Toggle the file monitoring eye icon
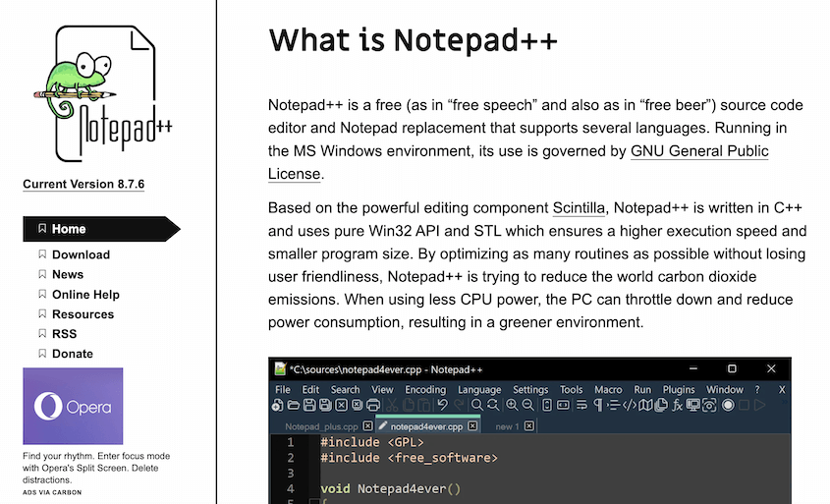This screenshot has width=830, height=504. [x=709, y=405]
